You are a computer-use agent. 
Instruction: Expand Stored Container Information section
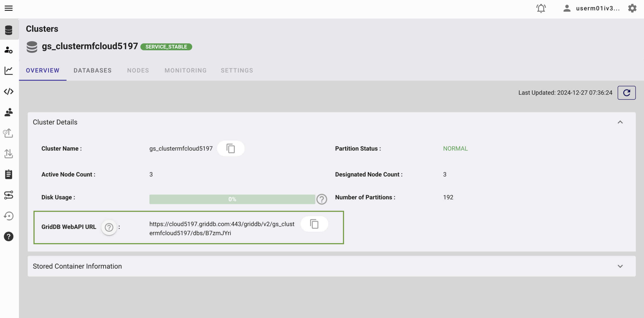pyautogui.click(x=620, y=266)
